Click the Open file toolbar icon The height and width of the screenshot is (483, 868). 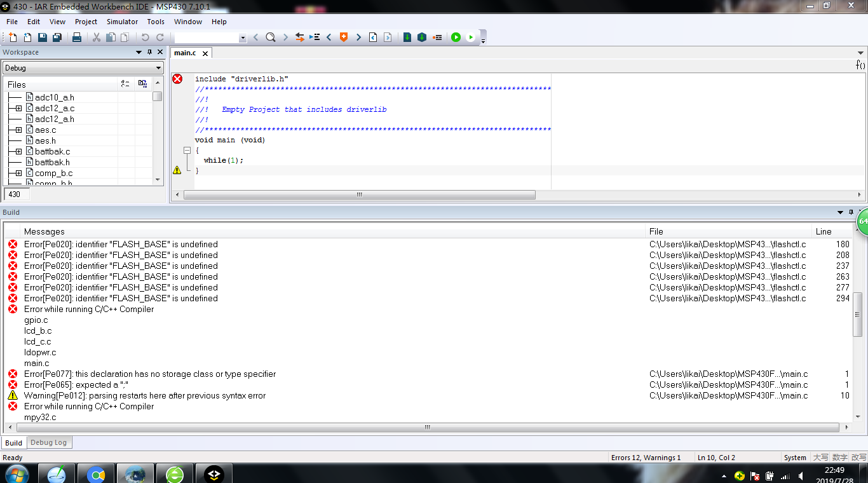pos(27,37)
